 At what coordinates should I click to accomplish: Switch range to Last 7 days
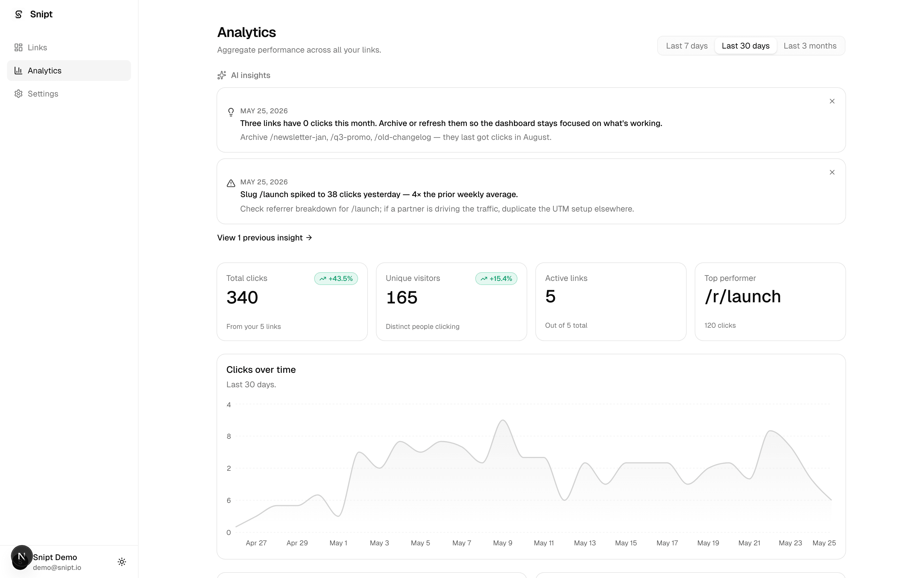coord(687,46)
